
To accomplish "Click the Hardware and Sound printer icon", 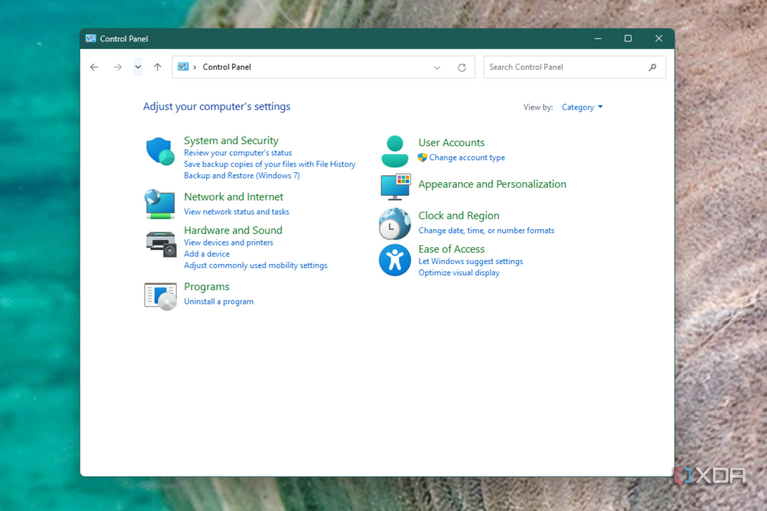I will tap(160, 243).
